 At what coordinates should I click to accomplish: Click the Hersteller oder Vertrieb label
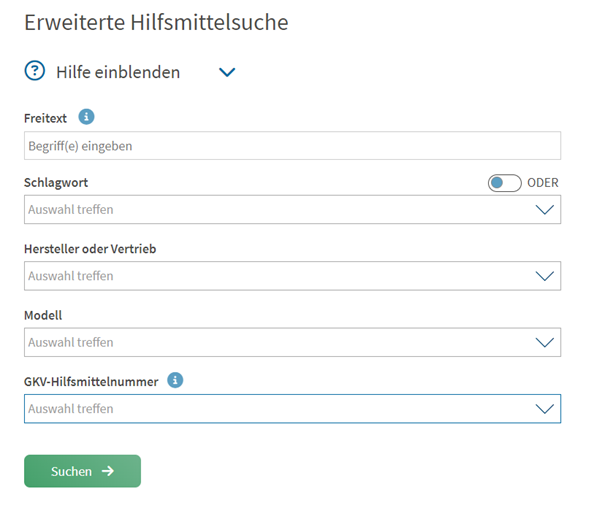pos(90,249)
